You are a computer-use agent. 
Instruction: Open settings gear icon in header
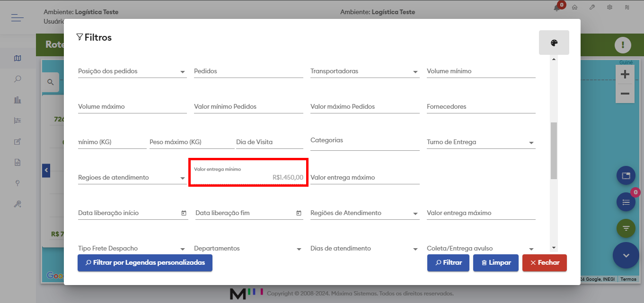pos(609,8)
